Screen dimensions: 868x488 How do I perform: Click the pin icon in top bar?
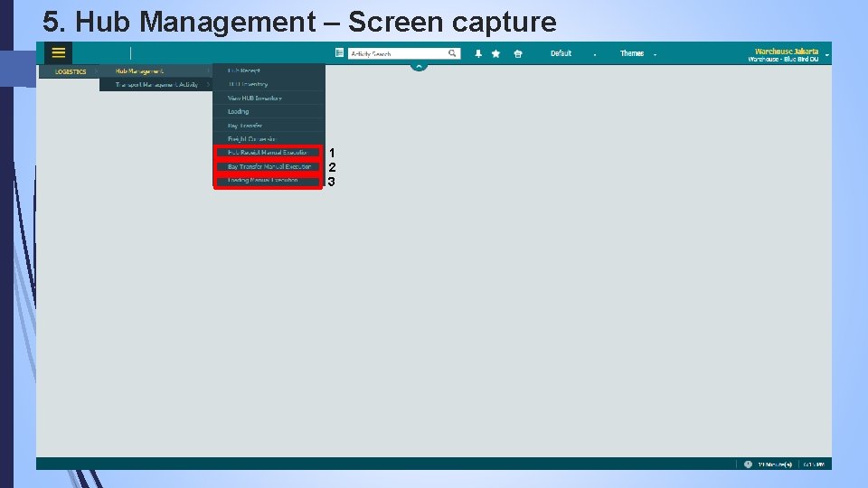pyautogui.click(x=478, y=53)
